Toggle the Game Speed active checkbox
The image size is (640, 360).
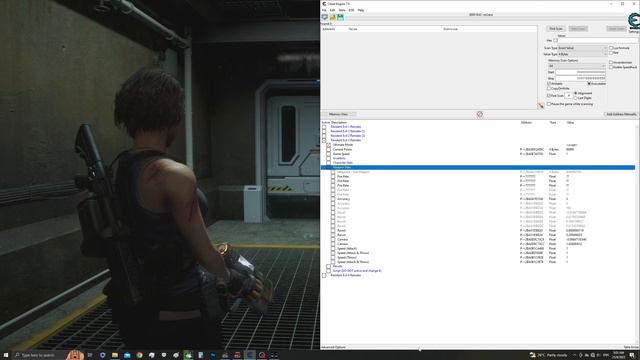click(329, 154)
